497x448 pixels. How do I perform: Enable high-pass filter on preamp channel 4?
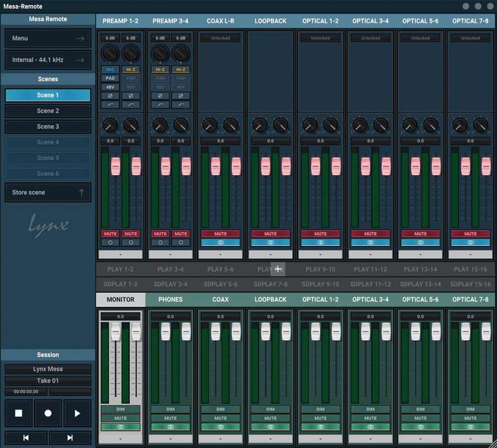point(181,105)
